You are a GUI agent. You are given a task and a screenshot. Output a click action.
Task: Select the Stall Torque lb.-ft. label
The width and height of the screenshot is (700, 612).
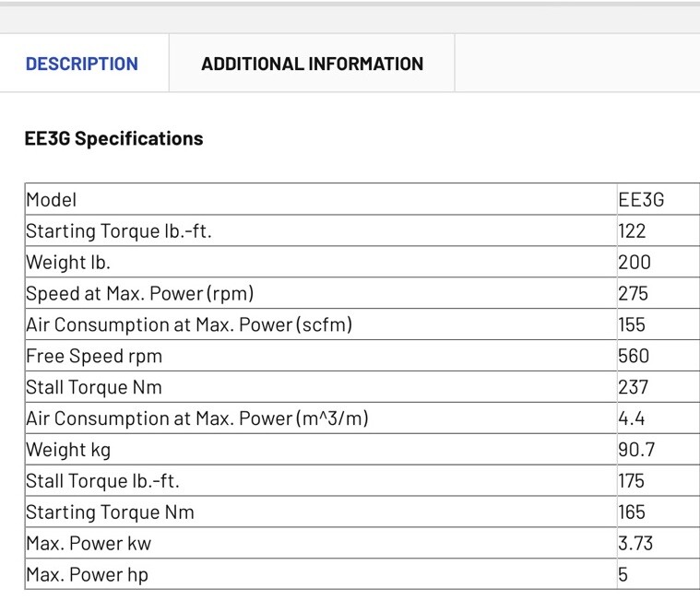[x=102, y=481]
